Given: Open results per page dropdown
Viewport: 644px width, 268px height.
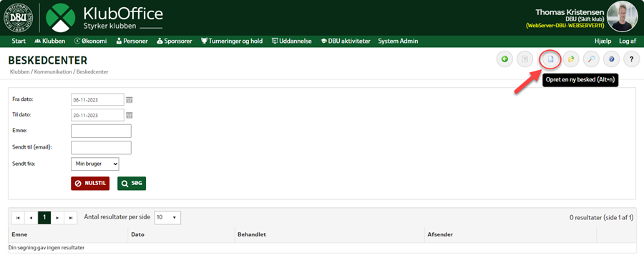Looking at the screenshot, I should [x=167, y=217].
